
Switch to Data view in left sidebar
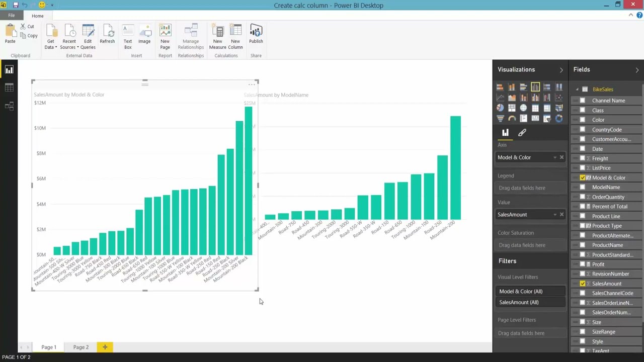click(x=9, y=87)
